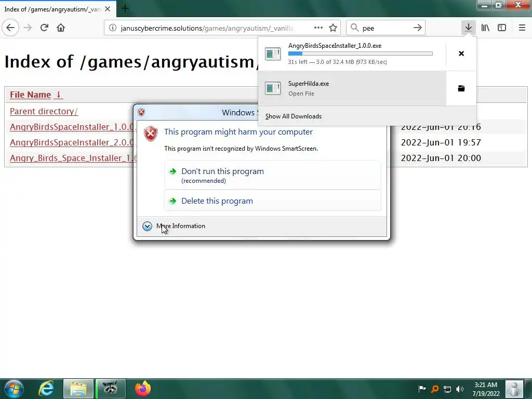The image size is (532, 399).
Task: Open the Parent directory link
Action: 44,111
